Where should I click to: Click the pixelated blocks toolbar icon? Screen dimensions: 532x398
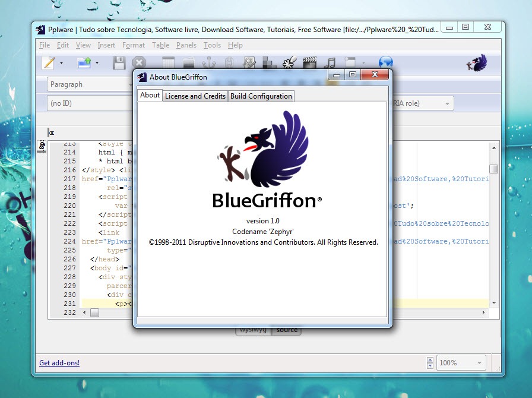pos(269,63)
